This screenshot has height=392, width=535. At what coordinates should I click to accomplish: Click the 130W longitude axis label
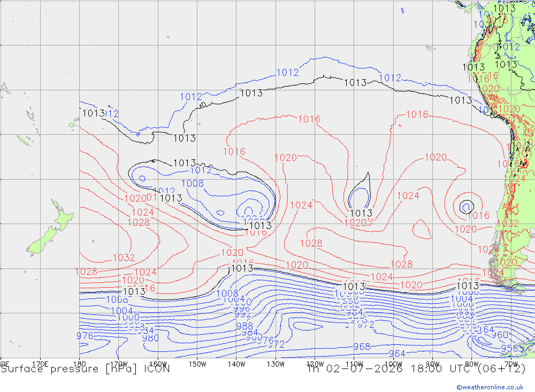click(x=276, y=364)
